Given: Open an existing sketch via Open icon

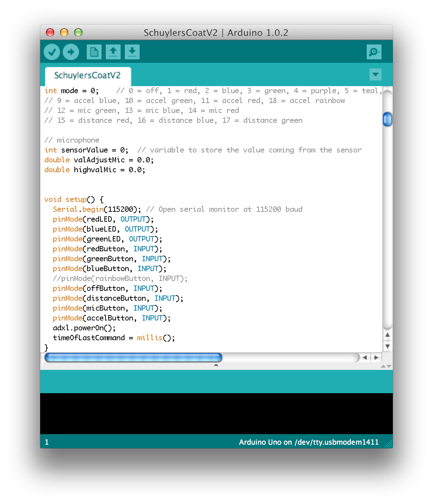Looking at the screenshot, I should coord(113,52).
